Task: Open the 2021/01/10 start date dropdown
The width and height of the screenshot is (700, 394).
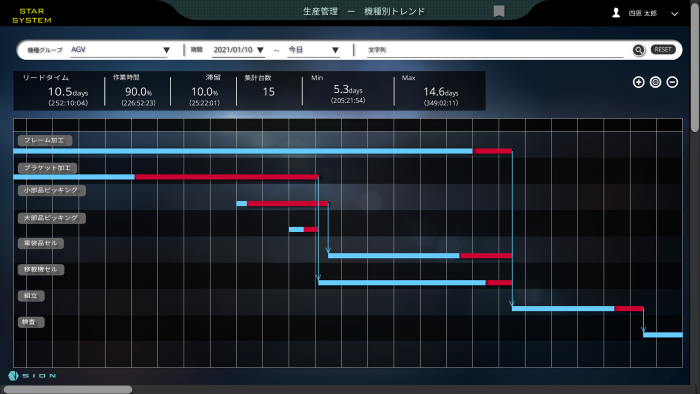Action: 238,50
